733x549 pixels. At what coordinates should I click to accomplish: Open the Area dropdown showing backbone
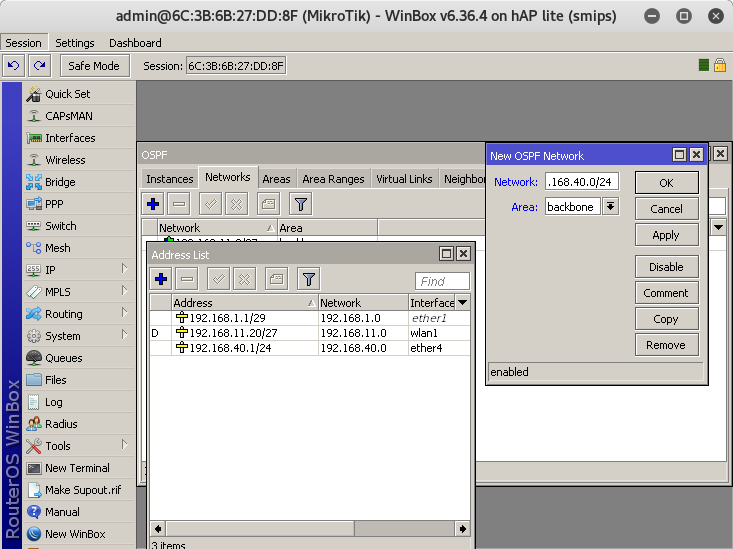[x=611, y=206]
